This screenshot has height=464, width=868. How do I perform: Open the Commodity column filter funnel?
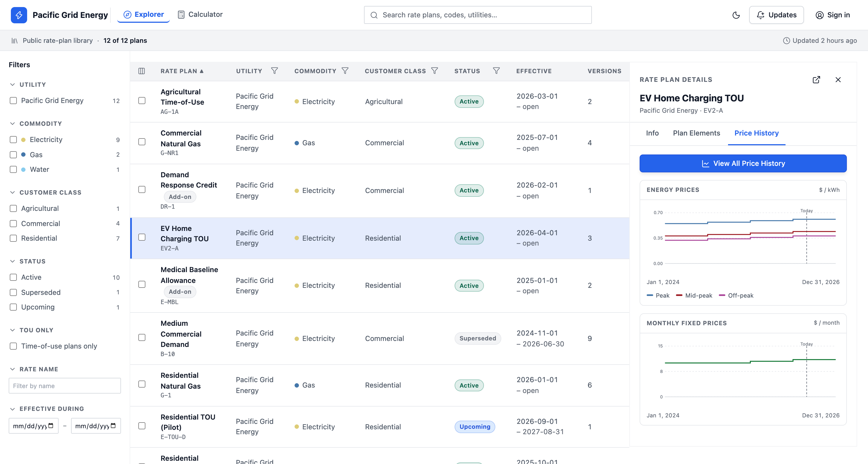pyautogui.click(x=345, y=71)
